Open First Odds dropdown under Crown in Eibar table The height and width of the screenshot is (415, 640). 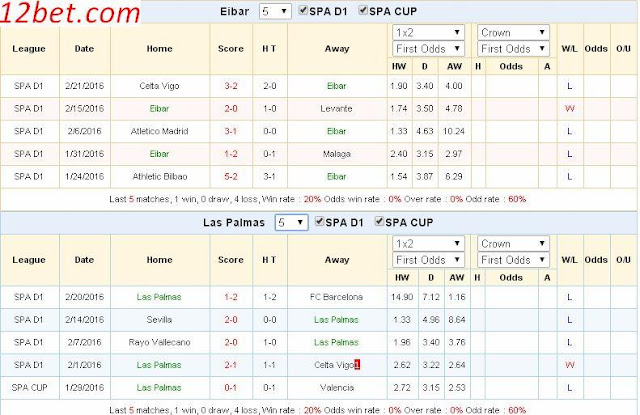pos(513,49)
